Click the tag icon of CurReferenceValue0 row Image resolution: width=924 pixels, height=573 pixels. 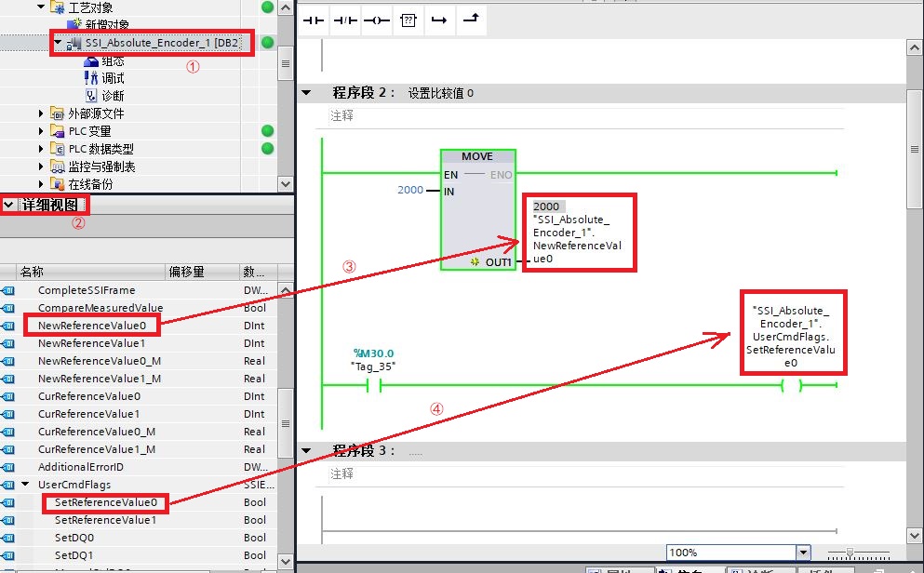point(8,396)
